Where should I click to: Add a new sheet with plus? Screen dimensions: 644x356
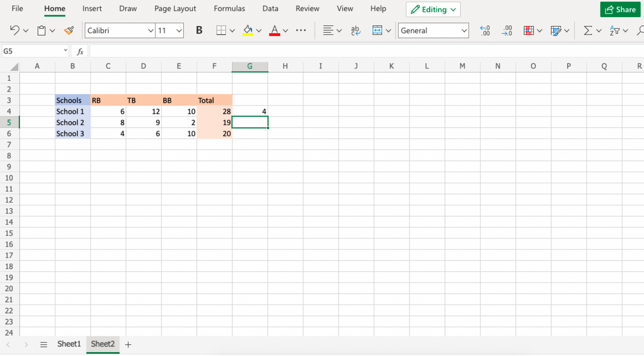click(x=128, y=344)
